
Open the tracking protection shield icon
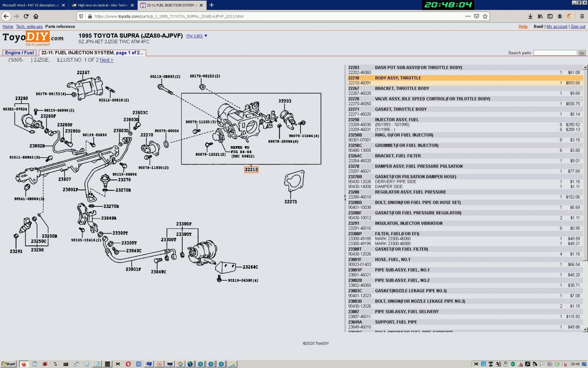click(81, 16)
